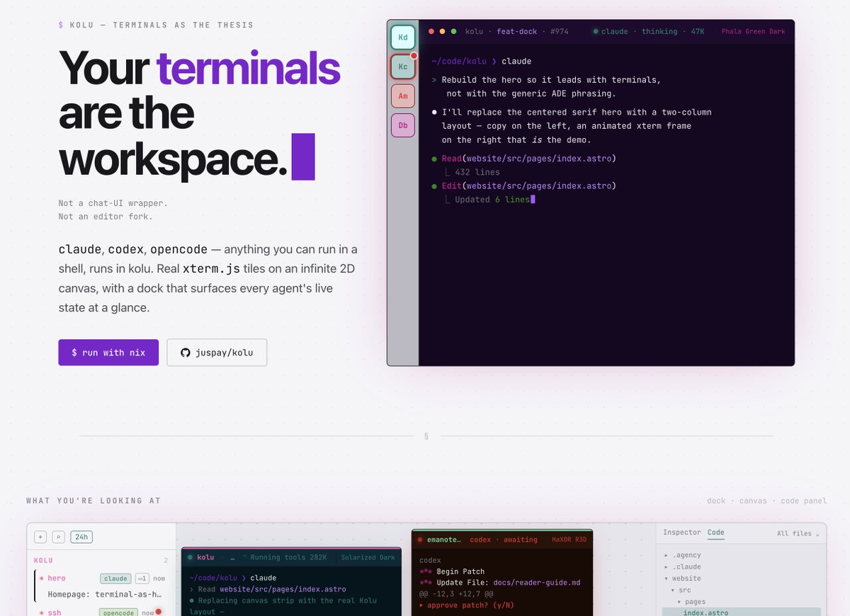Click 'codex · awaiting' status in emanote tile

[x=504, y=540]
